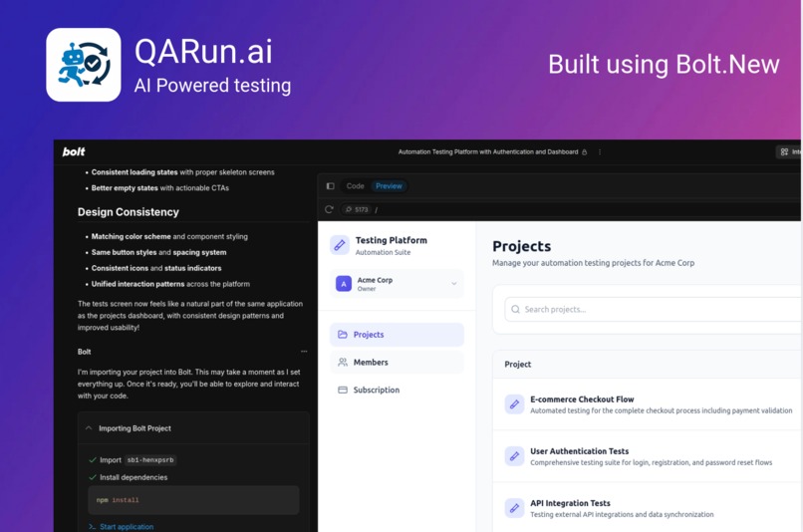Image resolution: width=803 pixels, height=532 pixels.
Task: Click the 'Install dependencies' step text
Action: (134, 477)
